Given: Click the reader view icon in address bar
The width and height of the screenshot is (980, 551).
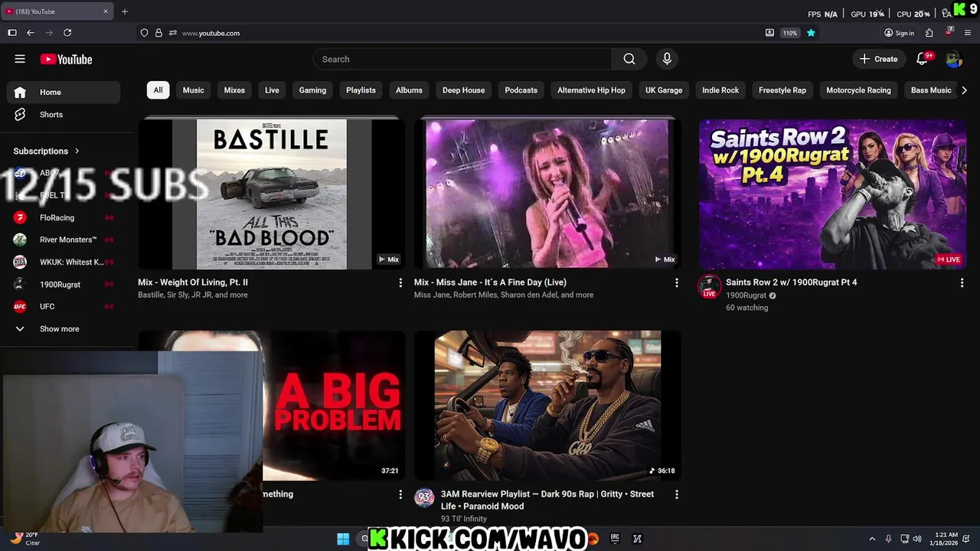Looking at the screenshot, I should click(769, 33).
